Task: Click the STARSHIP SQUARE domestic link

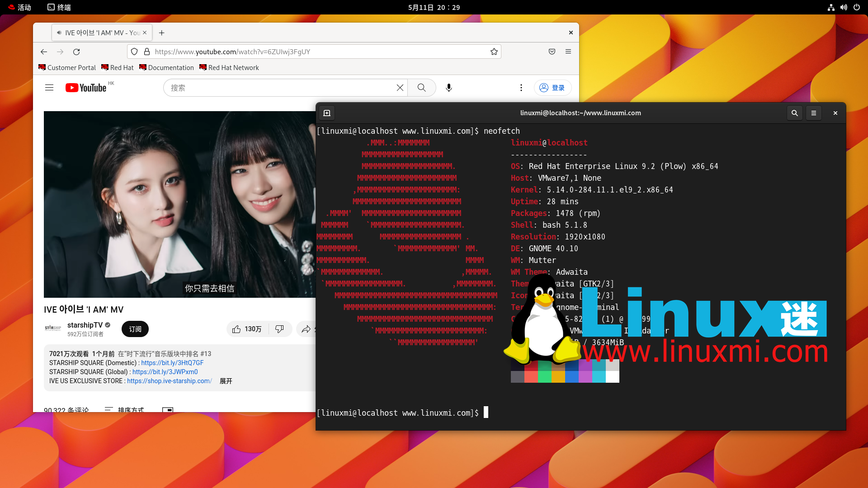Action: coord(172,362)
